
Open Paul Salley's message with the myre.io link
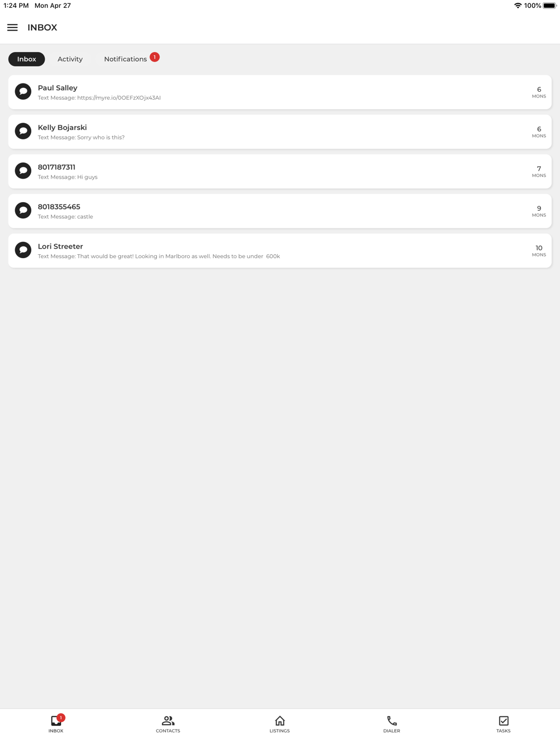(280, 92)
